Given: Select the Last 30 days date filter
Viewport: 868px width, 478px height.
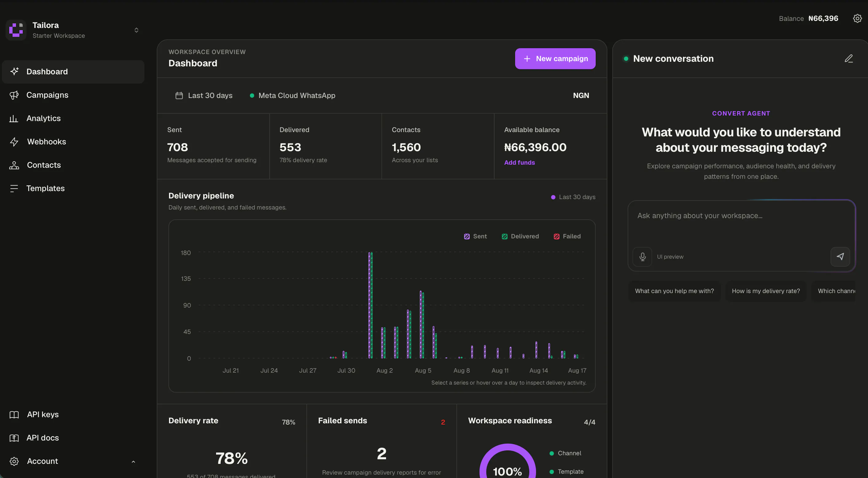Looking at the screenshot, I should pos(204,96).
